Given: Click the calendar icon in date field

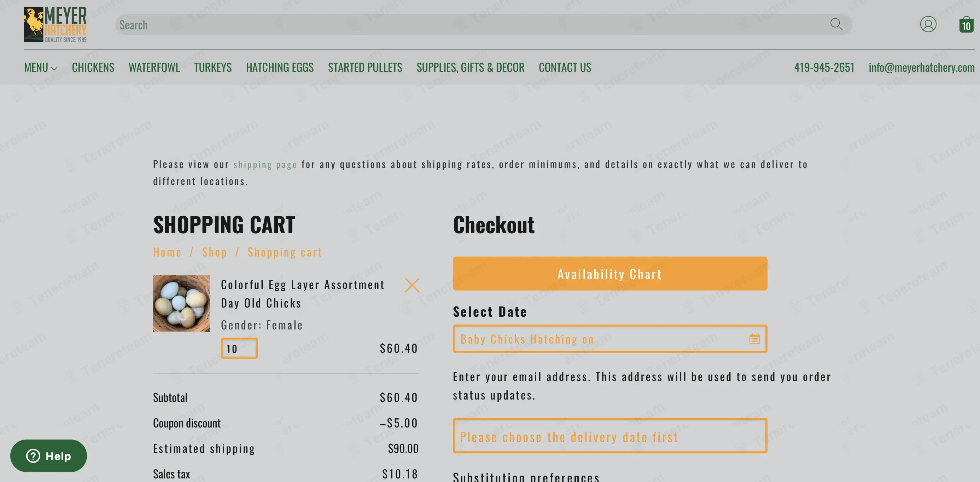Looking at the screenshot, I should [x=754, y=339].
